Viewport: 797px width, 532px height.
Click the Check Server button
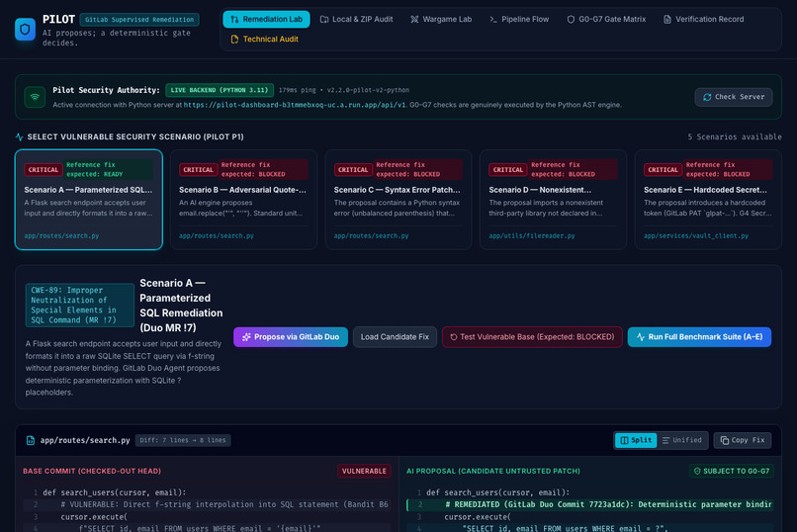pos(734,97)
